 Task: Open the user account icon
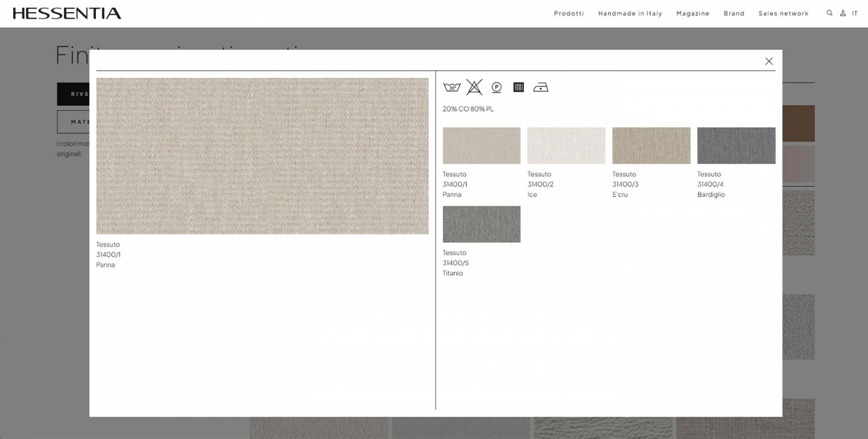click(842, 13)
